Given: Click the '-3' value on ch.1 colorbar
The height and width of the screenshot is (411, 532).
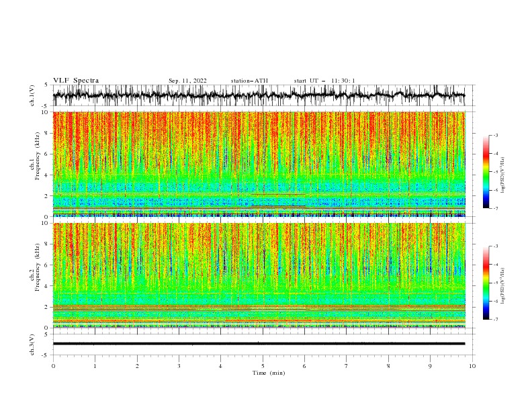Looking at the screenshot, I should tap(495, 135).
